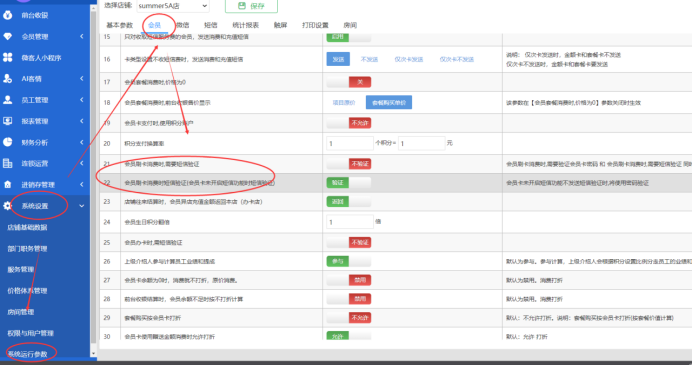This screenshot has height=365, width=692.
Task: Toggle row 15 green switch
Action: [x=349, y=37]
